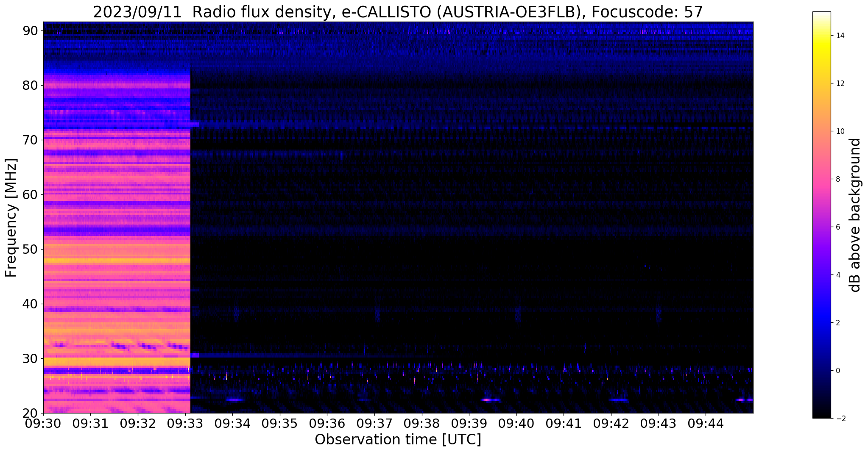This screenshot has width=868, height=452.
Task: Click the 40 MHz frequency tick label
Action: click(31, 304)
